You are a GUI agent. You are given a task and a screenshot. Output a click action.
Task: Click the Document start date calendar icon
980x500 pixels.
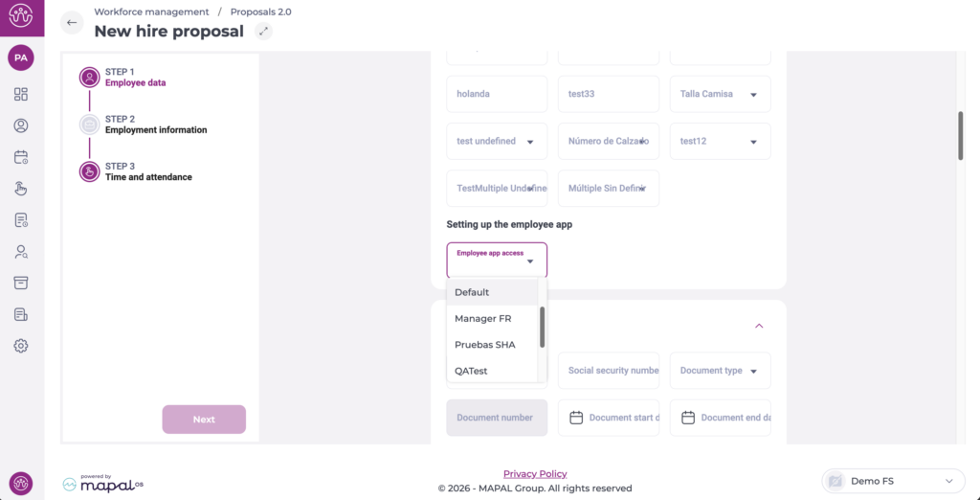click(576, 418)
